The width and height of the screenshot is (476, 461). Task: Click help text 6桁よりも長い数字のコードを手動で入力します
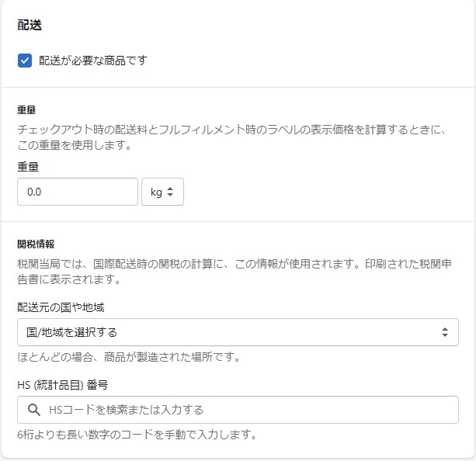point(137,435)
